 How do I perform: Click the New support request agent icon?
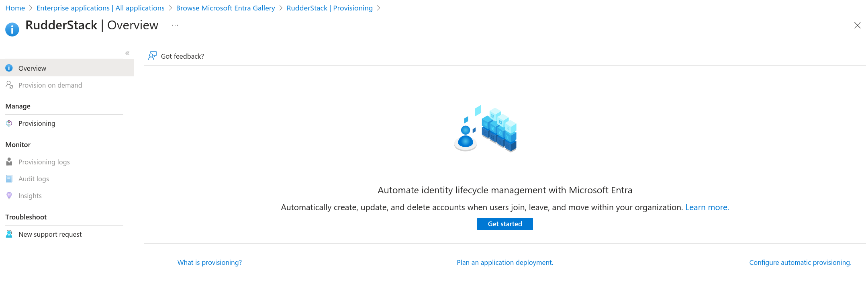9,234
